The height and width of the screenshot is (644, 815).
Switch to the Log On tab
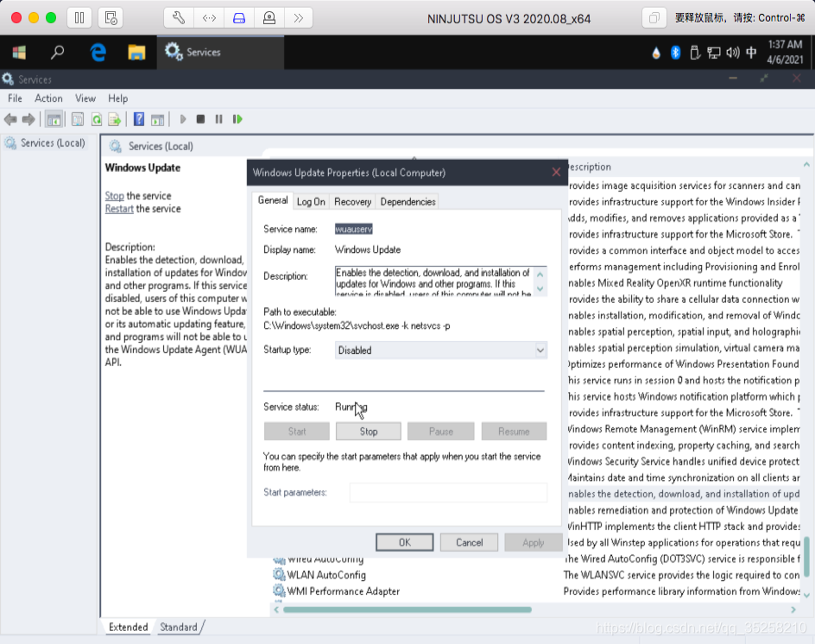[x=311, y=202]
